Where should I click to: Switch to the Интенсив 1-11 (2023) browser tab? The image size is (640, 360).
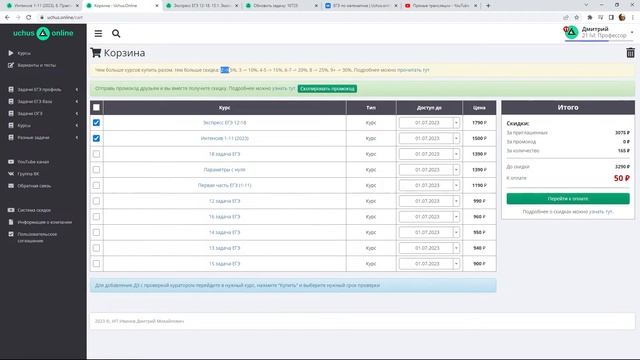[42, 6]
